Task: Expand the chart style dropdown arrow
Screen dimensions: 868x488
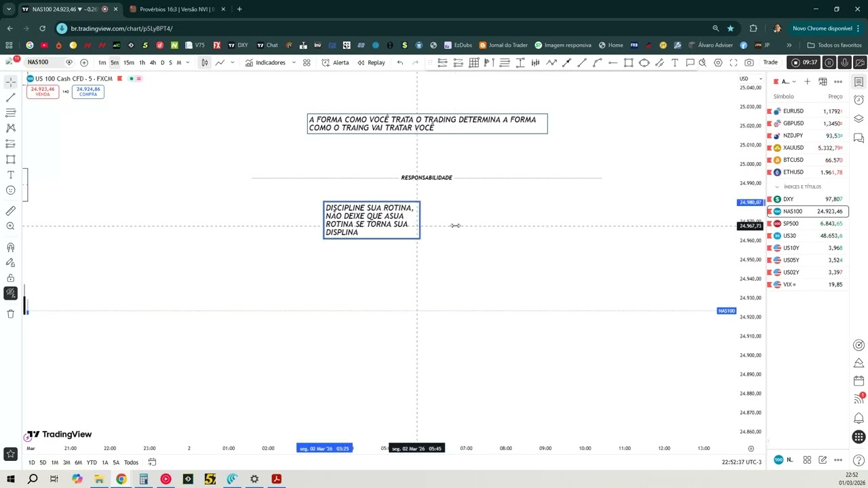Action: (x=233, y=62)
